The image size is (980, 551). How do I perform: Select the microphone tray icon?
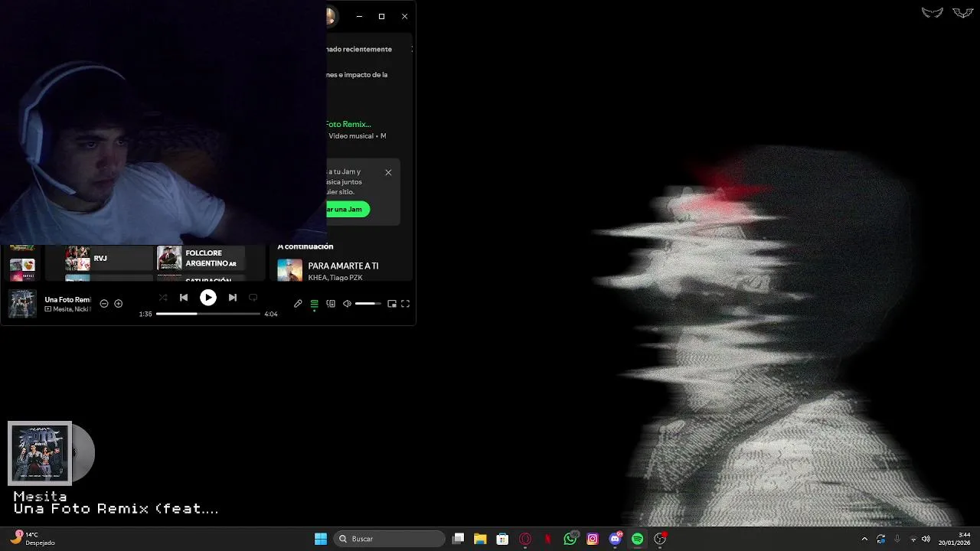[897, 539]
